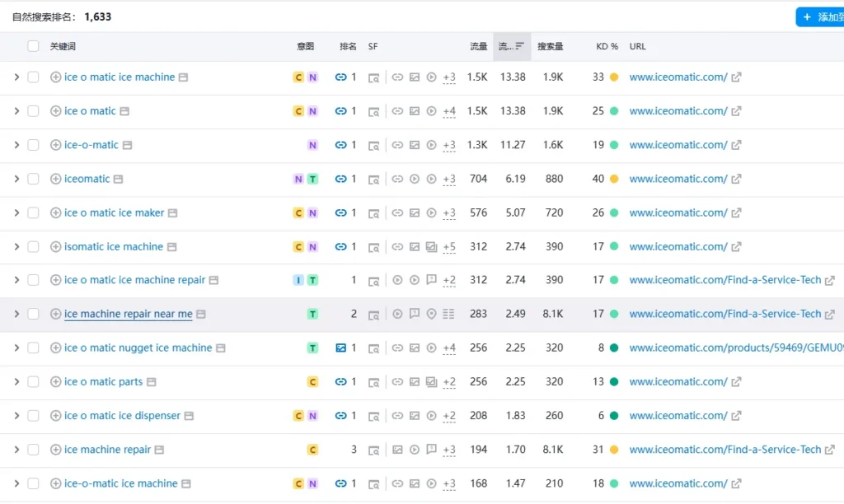This screenshot has height=504, width=844.
Task: Click SERP view icon in 'ice machine repair near me' row
Action: click(x=373, y=314)
